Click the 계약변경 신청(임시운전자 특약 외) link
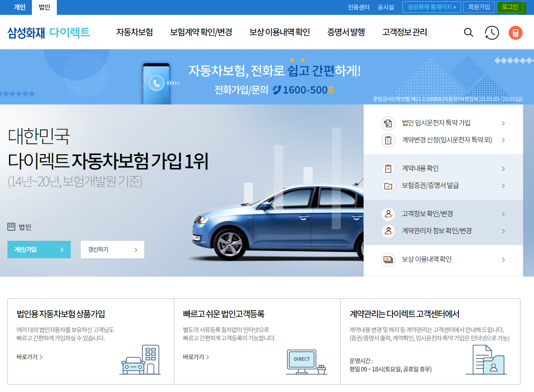534x392 pixels. tap(447, 140)
